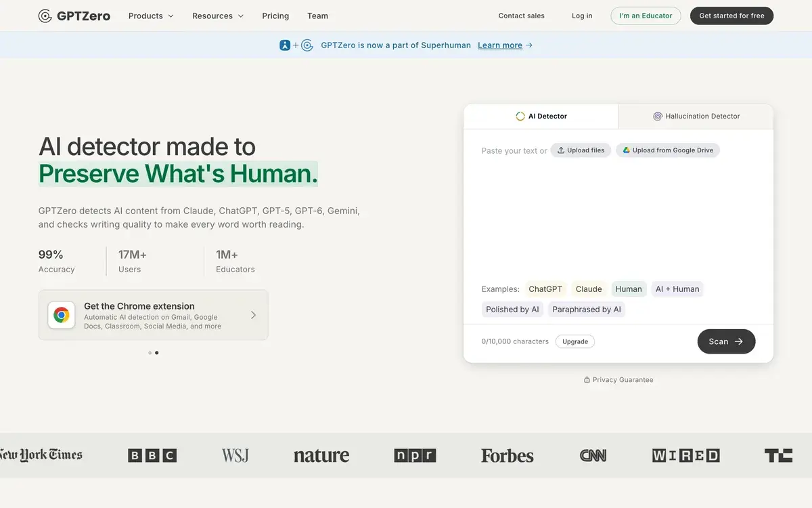
Task: Click the Hallucination Detector spiral icon
Action: pyautogui.click(x=658, y=117)
